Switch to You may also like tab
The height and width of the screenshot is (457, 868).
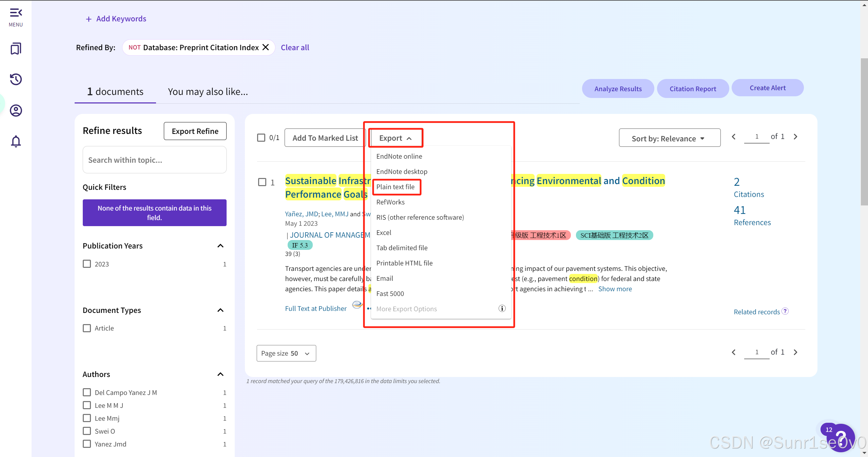(x=208, y=92)
